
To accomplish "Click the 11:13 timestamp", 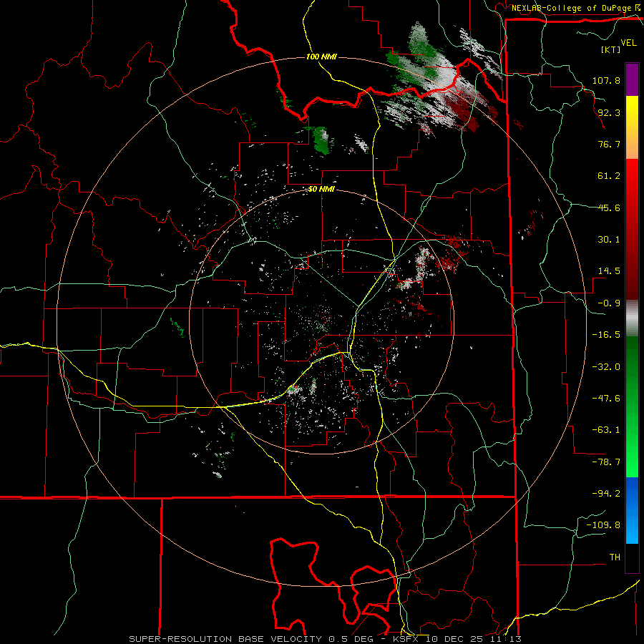I will [x=506, y=639].
